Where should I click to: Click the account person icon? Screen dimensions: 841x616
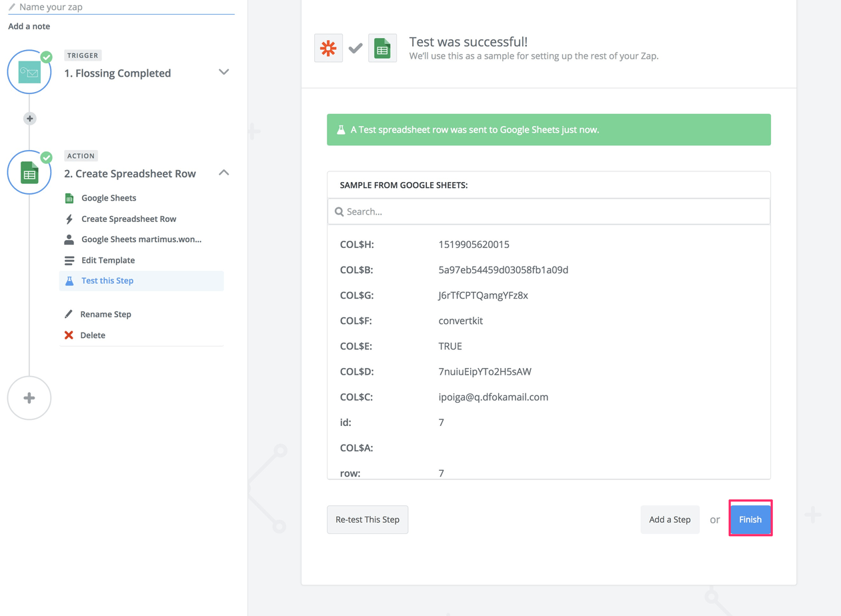point(69,239)
